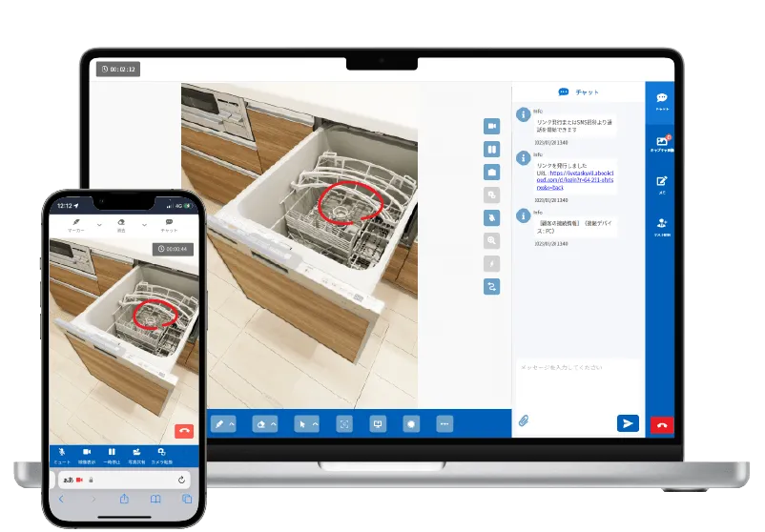
Task: Switch to the chat tab in right sidebar
Action: 661,102
